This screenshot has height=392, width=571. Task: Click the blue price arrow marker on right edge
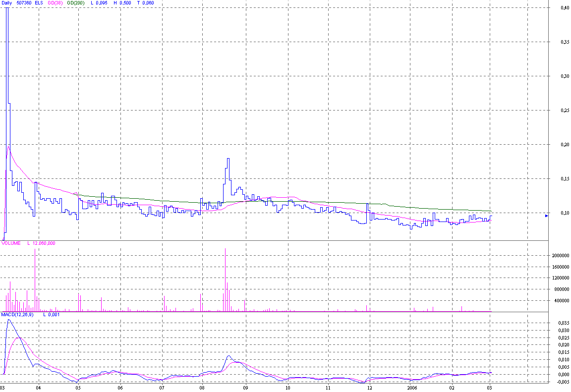pyautogui.click(x=547, y=216)
